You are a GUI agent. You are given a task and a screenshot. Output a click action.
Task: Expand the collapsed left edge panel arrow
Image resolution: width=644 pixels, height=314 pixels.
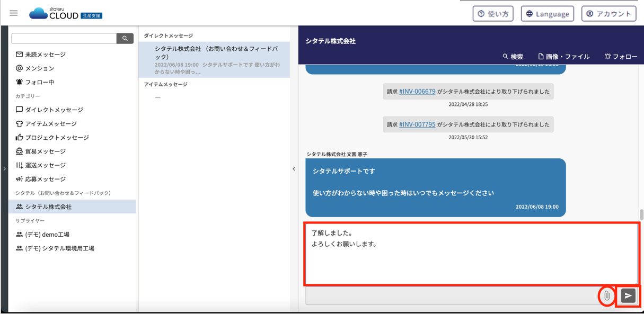pos(4,169)
